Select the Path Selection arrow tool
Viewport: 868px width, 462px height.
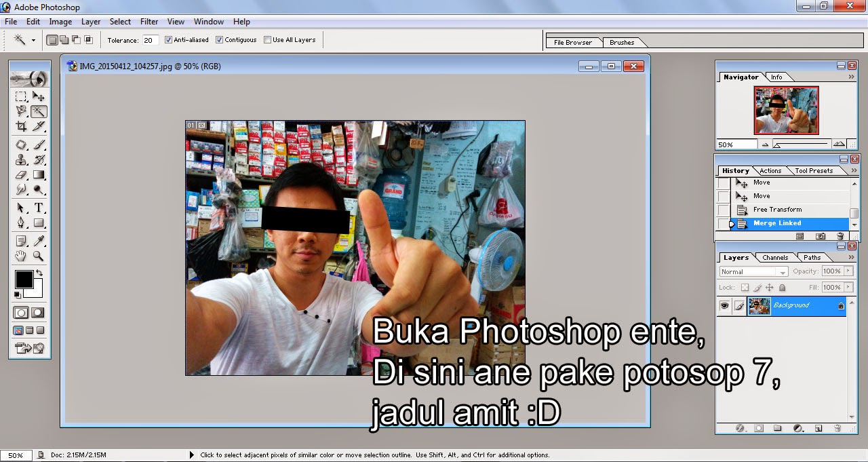pos(21,208)
